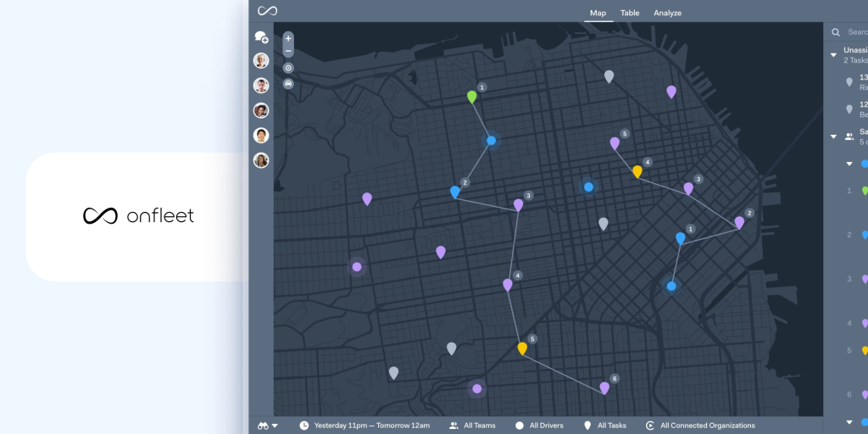Open the All Connected Organizations filter
The height and width of the screenshot is (434, 868).
pos(700,426)
